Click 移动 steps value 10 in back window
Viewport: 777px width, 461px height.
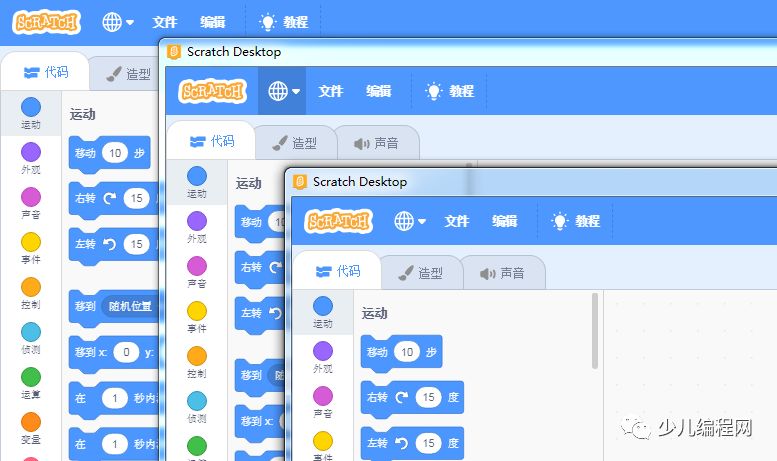[115, 153]
